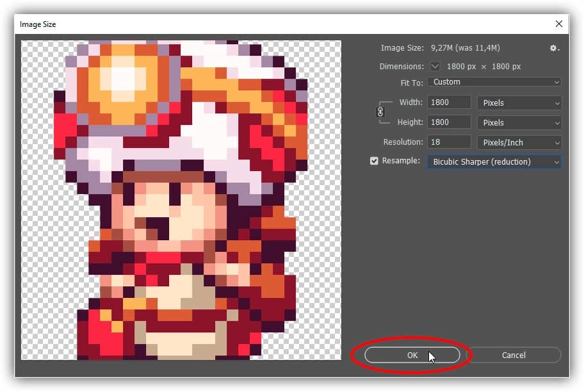
Task: Click the pixel art preview image
Action: point(181,200)
